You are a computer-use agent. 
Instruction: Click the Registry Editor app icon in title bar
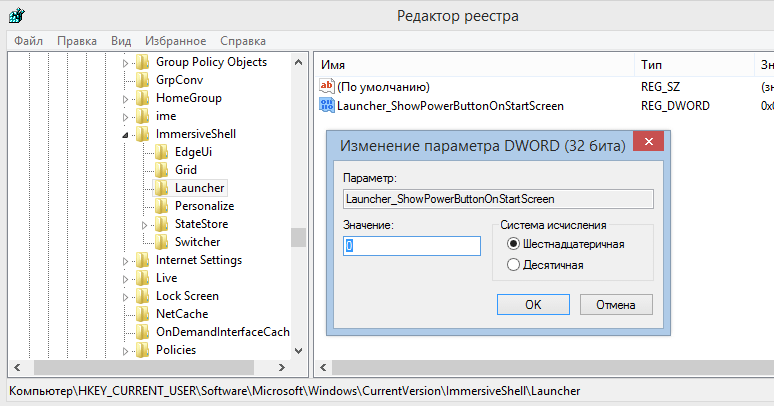(17, 16)
